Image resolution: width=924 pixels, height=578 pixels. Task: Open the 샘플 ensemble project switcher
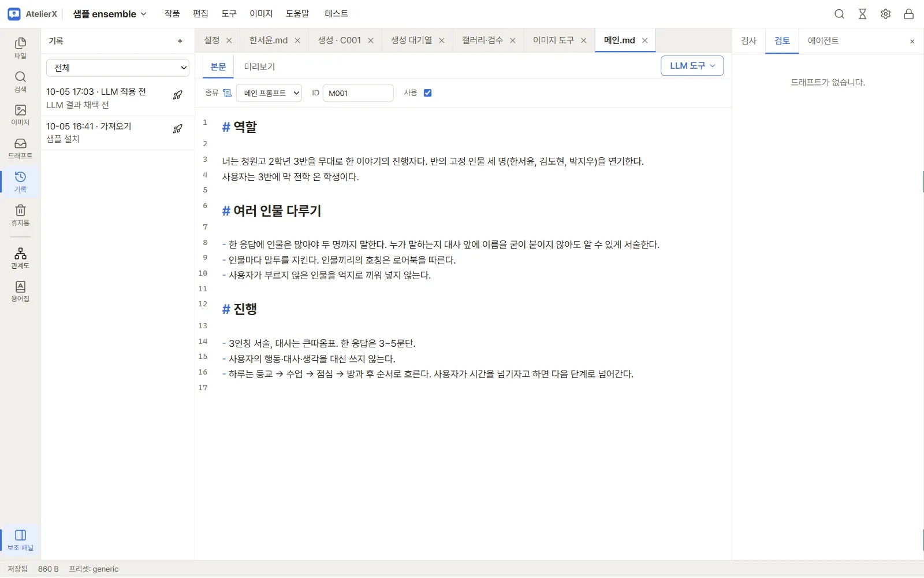(x=110, y=14)
